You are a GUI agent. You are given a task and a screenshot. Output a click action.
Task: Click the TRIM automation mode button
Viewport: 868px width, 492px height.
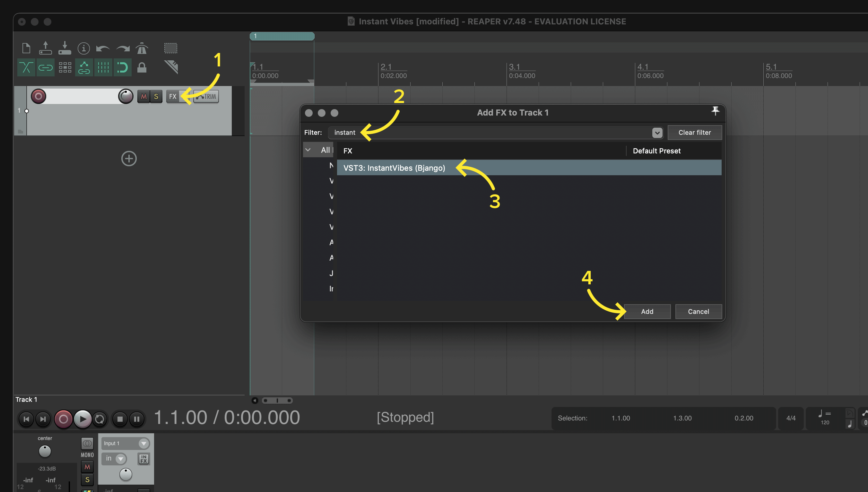pos(206,97)
